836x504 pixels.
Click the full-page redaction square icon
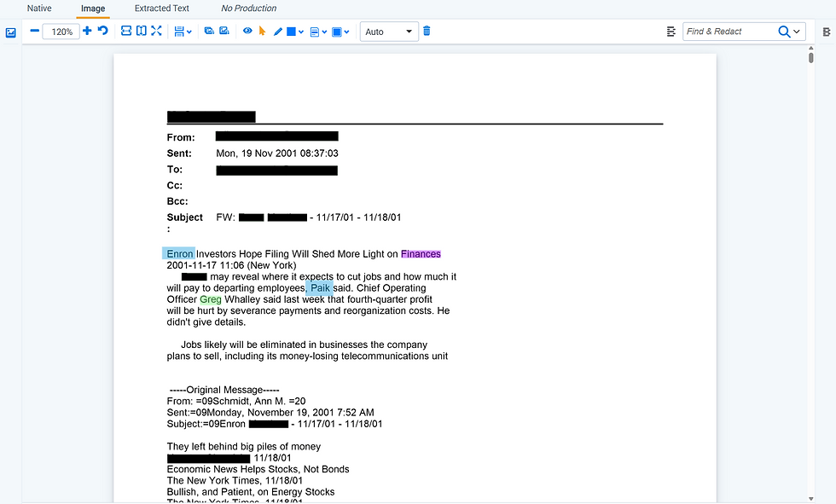pyautogui.click(x=337, y=32)
